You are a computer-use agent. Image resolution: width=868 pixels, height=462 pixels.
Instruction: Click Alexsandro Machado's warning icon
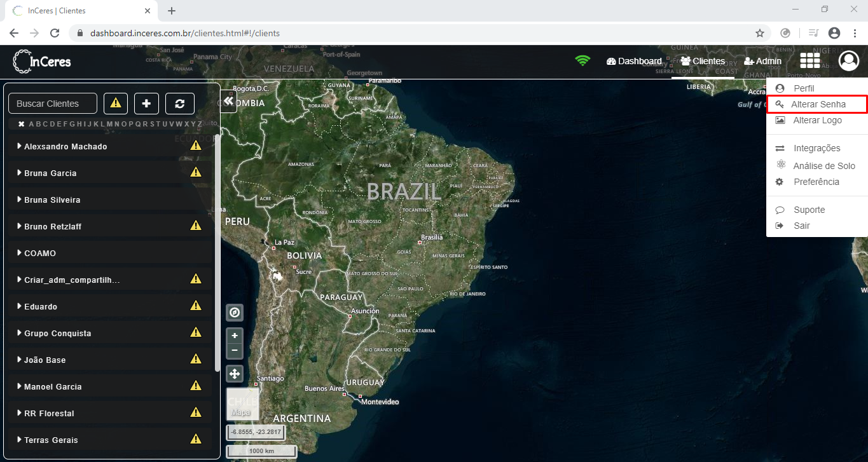pos(196,146)
